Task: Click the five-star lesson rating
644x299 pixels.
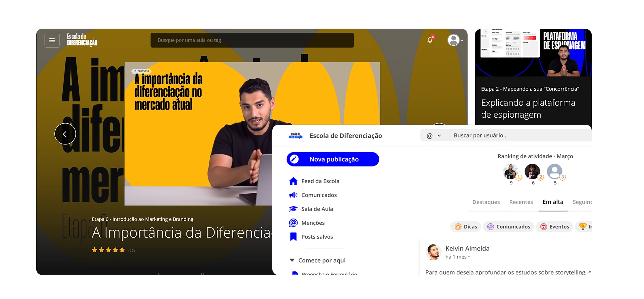Action: pyautogui.click(x=108, y=250)
